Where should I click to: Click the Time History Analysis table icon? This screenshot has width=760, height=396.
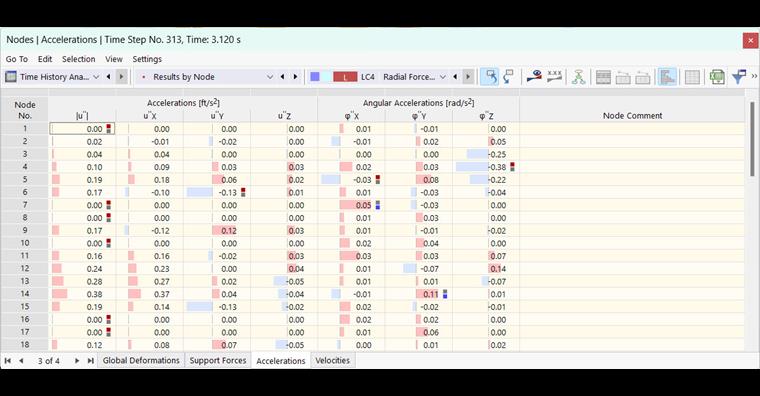[x=11, y=77]
